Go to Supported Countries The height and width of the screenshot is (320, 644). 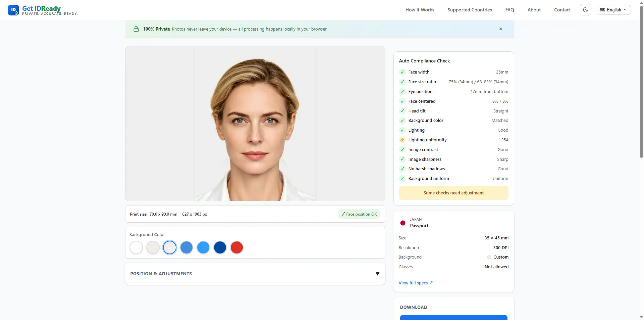click(470, 10)
